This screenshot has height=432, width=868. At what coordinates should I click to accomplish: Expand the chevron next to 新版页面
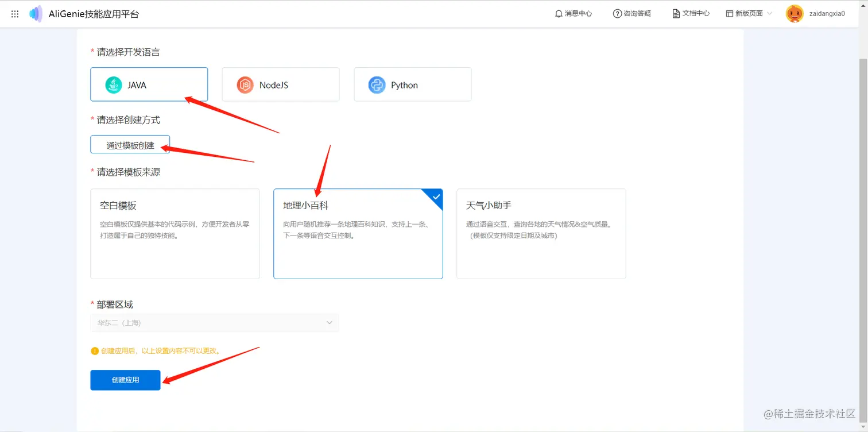pos(770,13)
